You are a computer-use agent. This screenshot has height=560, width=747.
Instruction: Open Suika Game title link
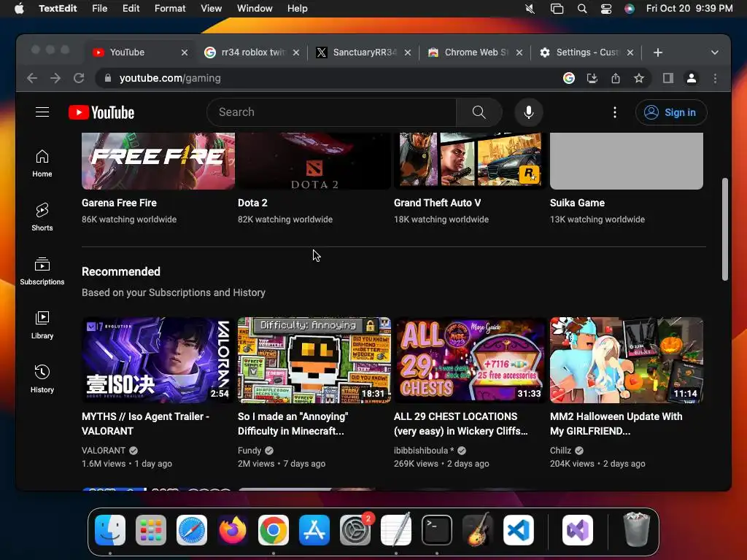[578, 203]
